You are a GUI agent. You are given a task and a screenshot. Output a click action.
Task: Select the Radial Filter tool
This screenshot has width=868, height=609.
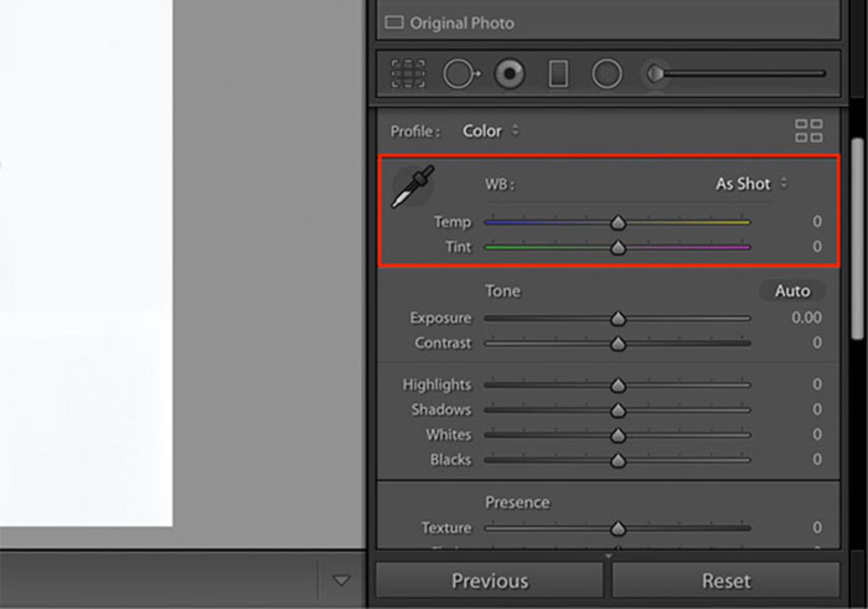pyautogui.click(x=607, y=74)
